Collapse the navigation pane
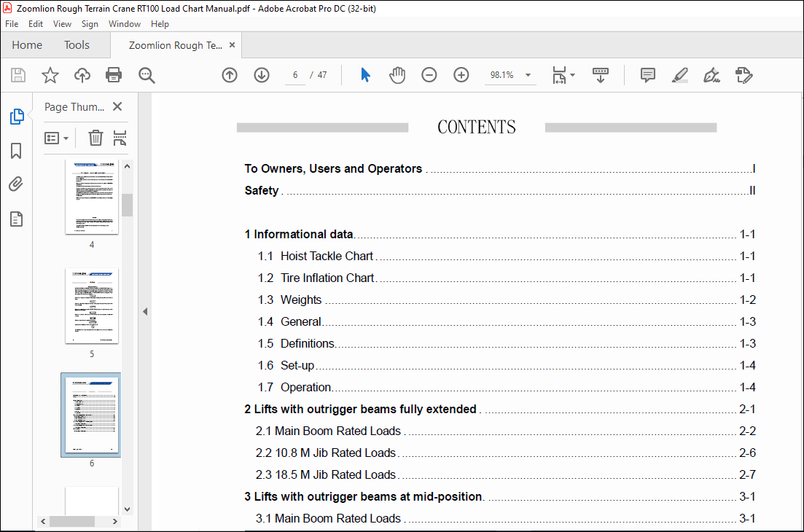The image size is (804, 532). pos(144,310)
